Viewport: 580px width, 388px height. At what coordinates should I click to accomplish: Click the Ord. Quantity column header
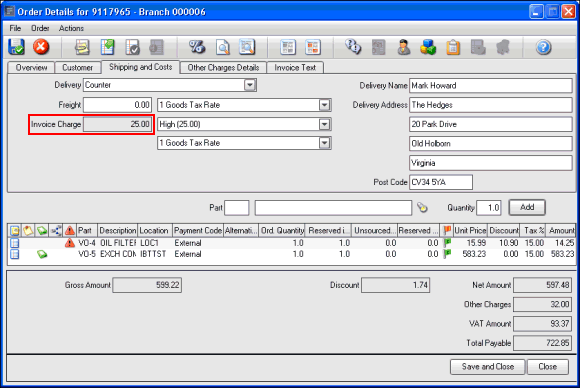282,230
